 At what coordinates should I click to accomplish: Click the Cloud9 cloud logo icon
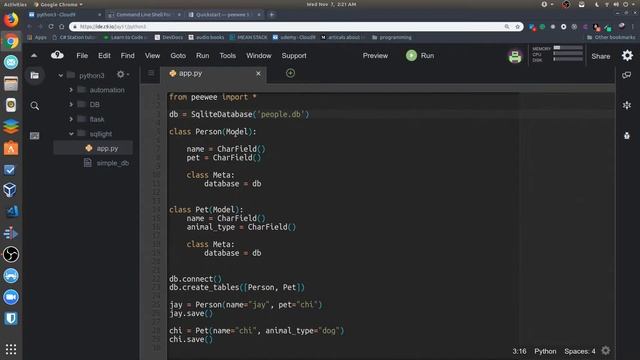pyautogui.click(x=57, y=55)
